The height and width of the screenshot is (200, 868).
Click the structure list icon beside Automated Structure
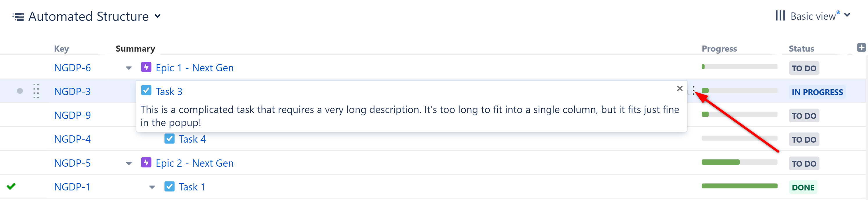(x=18, y=17)
